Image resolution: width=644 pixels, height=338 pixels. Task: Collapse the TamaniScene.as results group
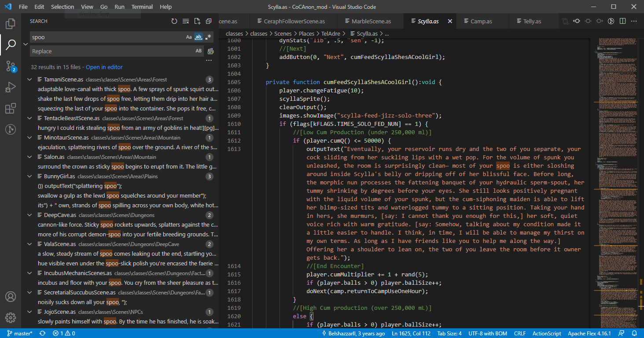tap(29, 80)
